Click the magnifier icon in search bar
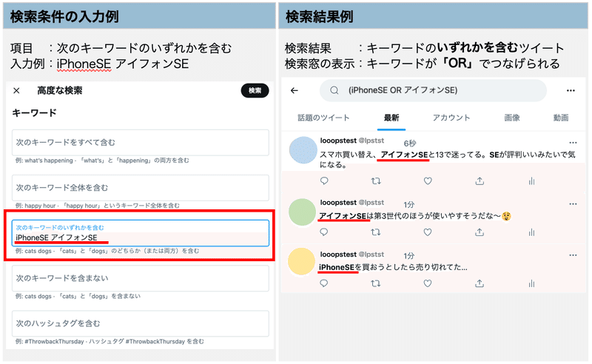 pyautogui.click(x=334, y=90)
